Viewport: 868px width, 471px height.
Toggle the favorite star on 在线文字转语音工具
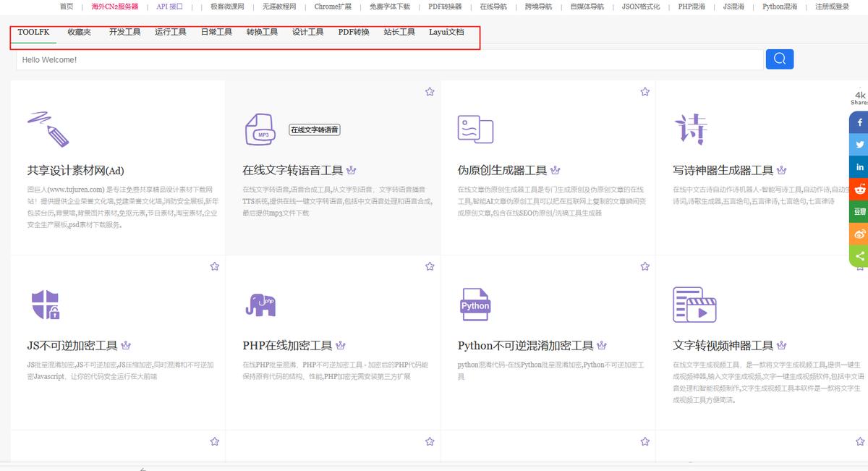[429, 92]
